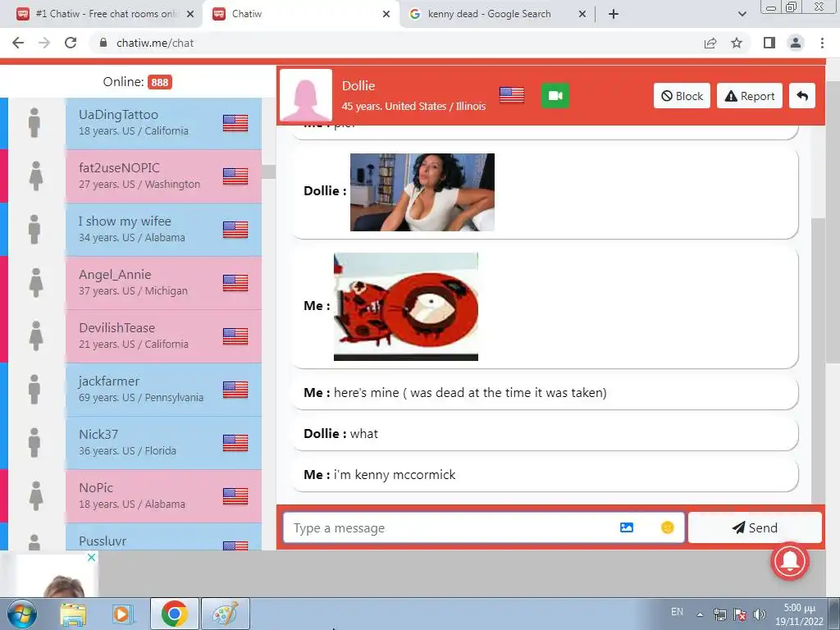Start video call with Dollie

[555, 96]
